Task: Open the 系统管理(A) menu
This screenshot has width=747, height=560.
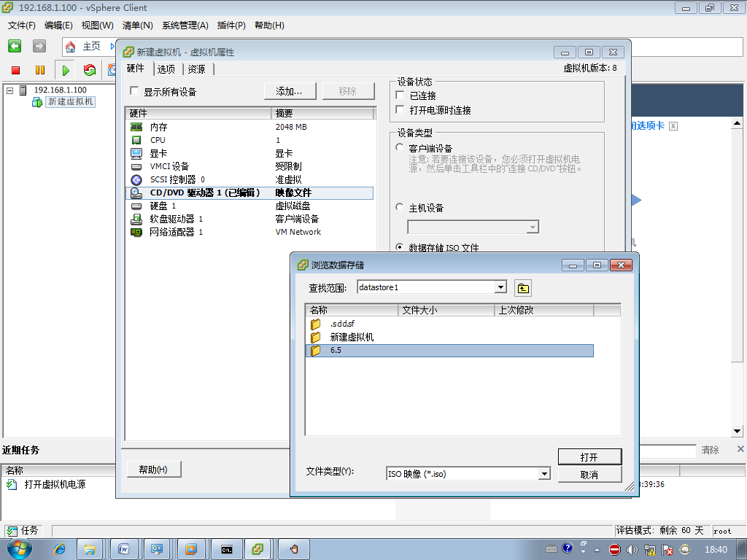Action: (185, 26)
